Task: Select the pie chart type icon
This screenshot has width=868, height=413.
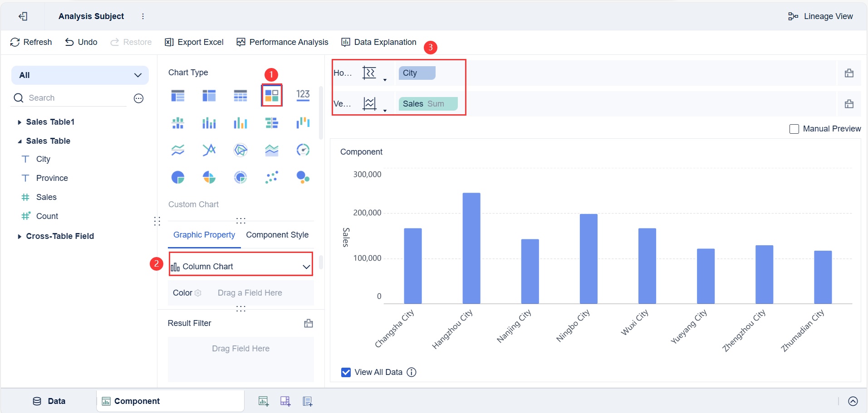Action: (178, 177)
